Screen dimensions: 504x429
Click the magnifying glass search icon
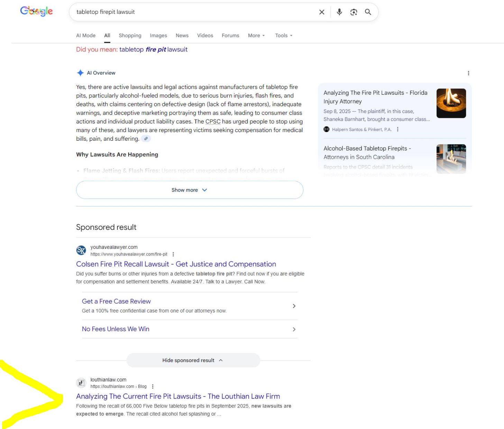(x=368, y=12)
